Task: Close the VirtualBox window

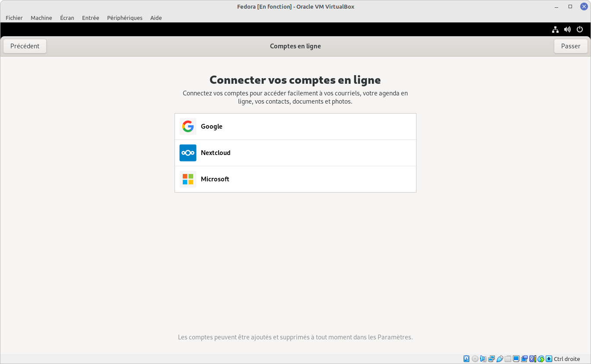Action: [584, 6]
